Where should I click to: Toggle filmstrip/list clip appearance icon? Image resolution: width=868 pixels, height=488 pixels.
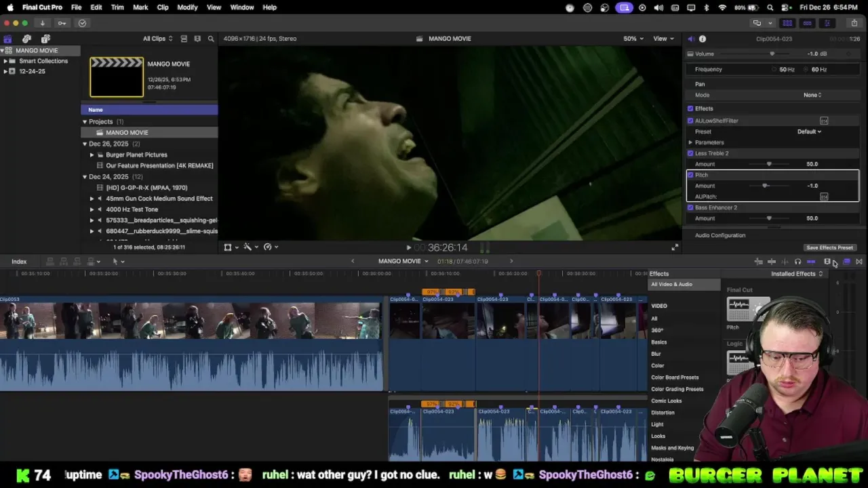(x=184, y=39)
